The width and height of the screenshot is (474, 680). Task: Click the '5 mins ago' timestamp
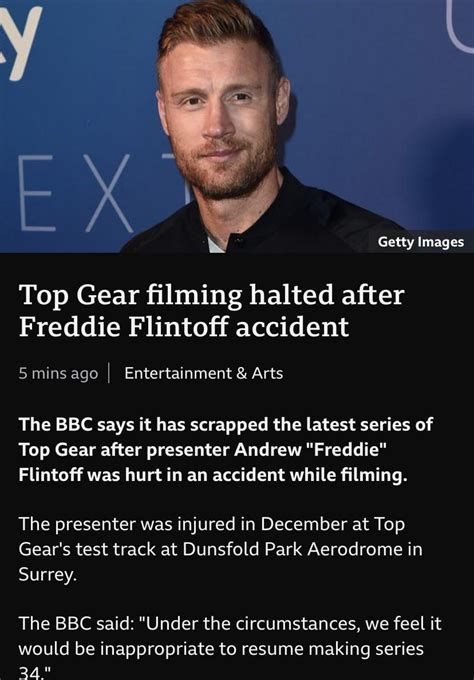58,374
